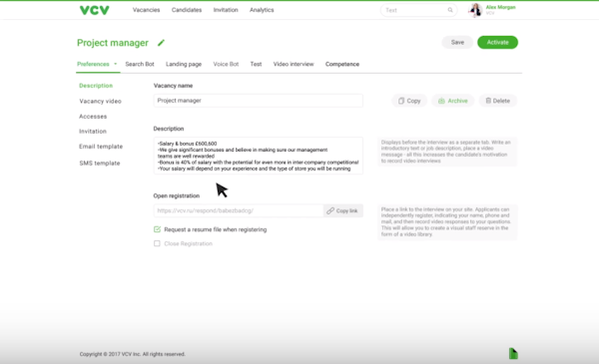Viewport: 599px width, 364px height.
Task: Focus the Description text area
Action: (x=259, y=156)
